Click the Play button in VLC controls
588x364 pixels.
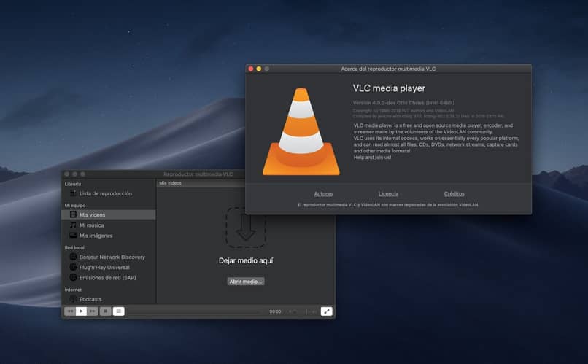point(81,311)
